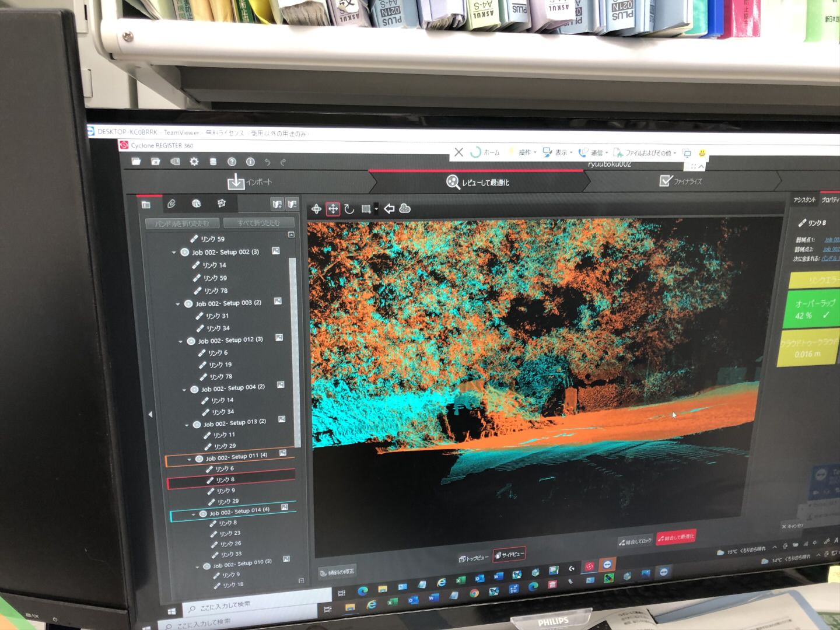Viewport: 840px width, 630px height.
Task: Open the info circle icon
Action: pyautogui.click(x=250, y=162)
